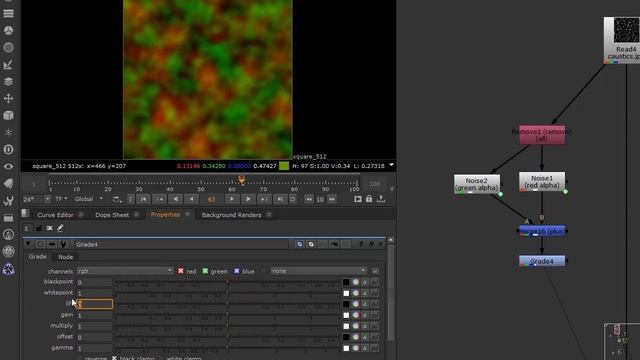Viewport: 640px width, 360px height.
Task: Toggle whitepoint channel split '4' button
Action: 364,293
